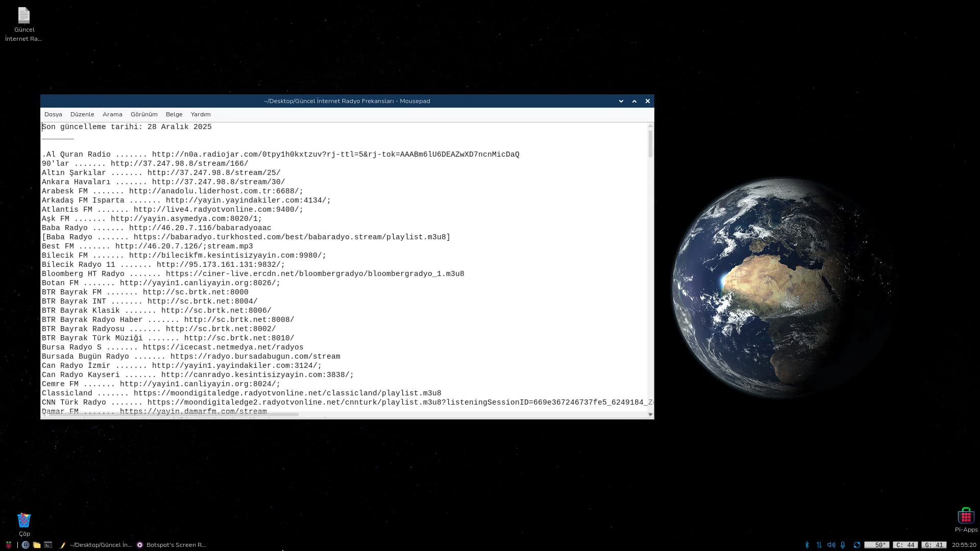This screenshot has width=980, height=551.
Task: Open the file manager folder icon
Action: (x=37, y=545)
